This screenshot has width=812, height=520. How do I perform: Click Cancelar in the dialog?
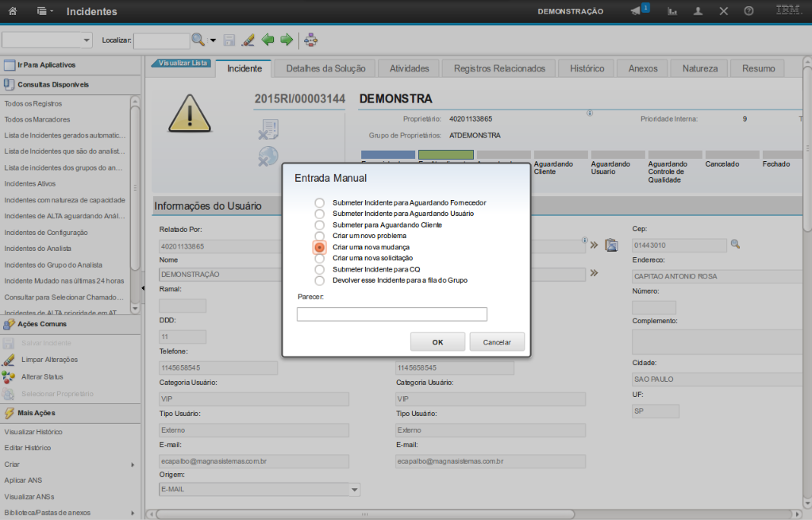click(497, 342)
